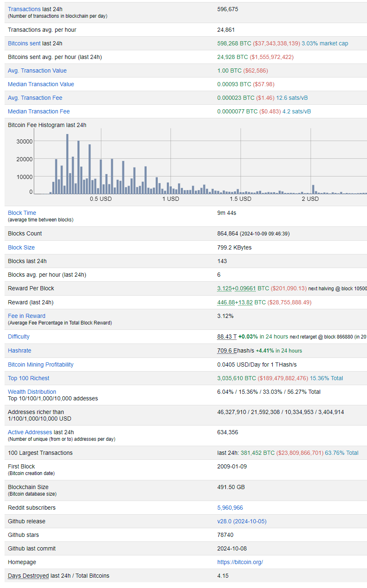367x588 pixels.
Task: Click the Days Destroyed label
Action: click(28, 576)
